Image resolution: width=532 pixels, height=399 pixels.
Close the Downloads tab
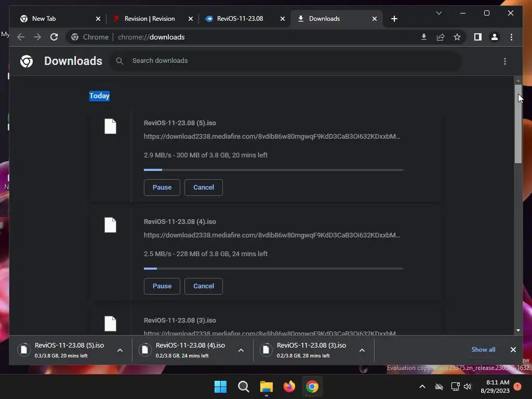374,19
